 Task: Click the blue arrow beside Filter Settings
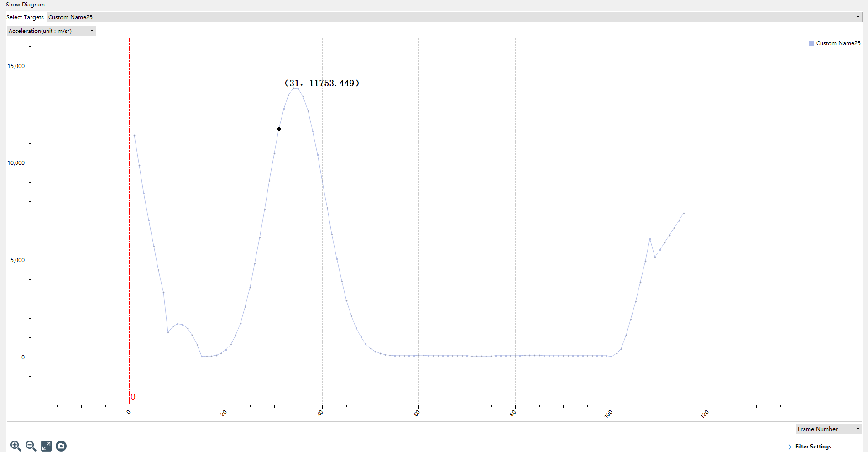788,447
